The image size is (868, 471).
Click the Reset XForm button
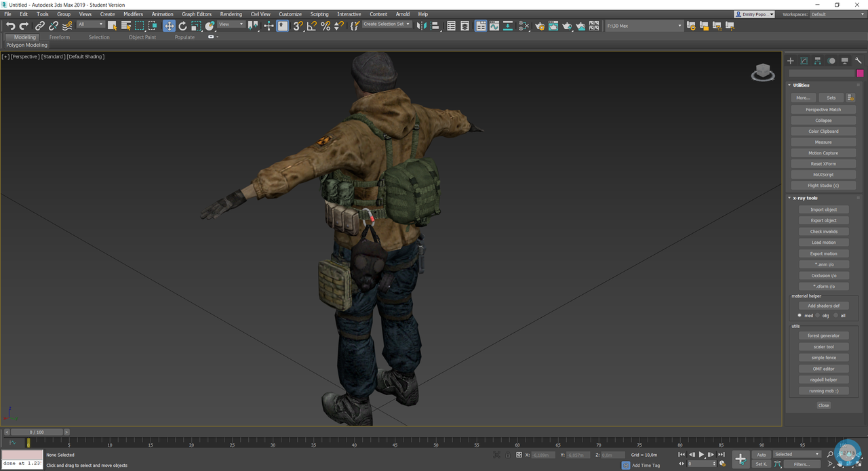coord(823,164)
